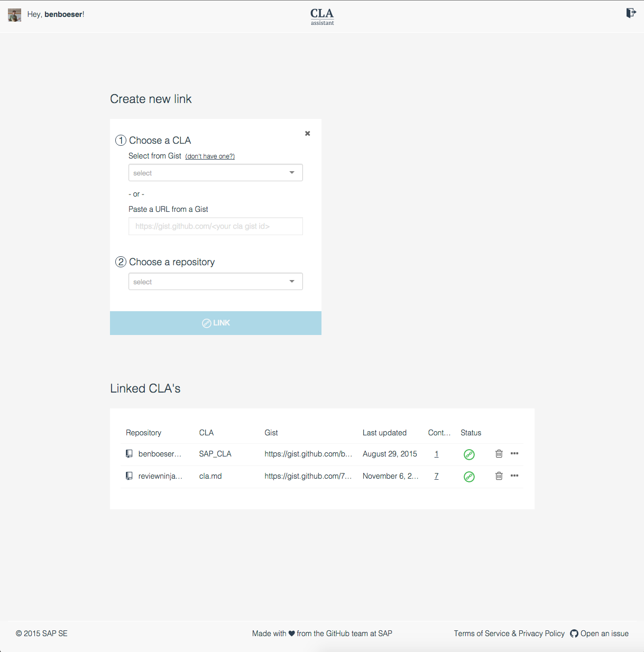
Task: Click the repository icon beside benboeser
Action: pyautogui.click(x=129, y=454)
